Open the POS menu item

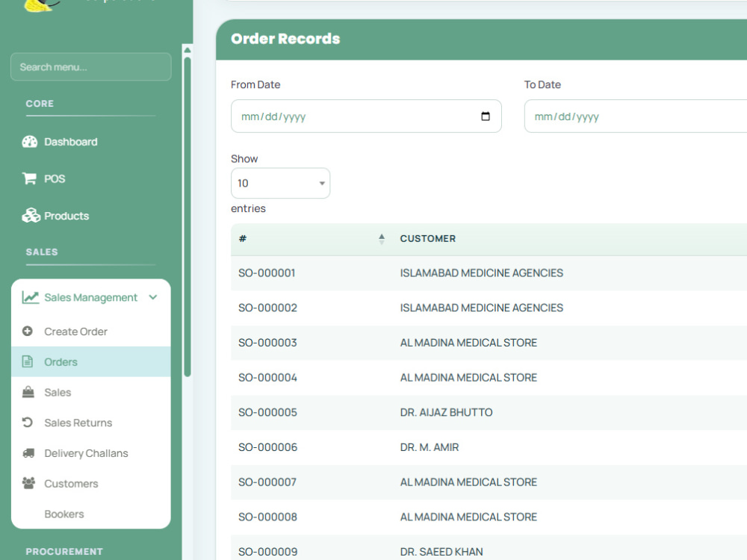pyautogui.click(x=55, y=178)
